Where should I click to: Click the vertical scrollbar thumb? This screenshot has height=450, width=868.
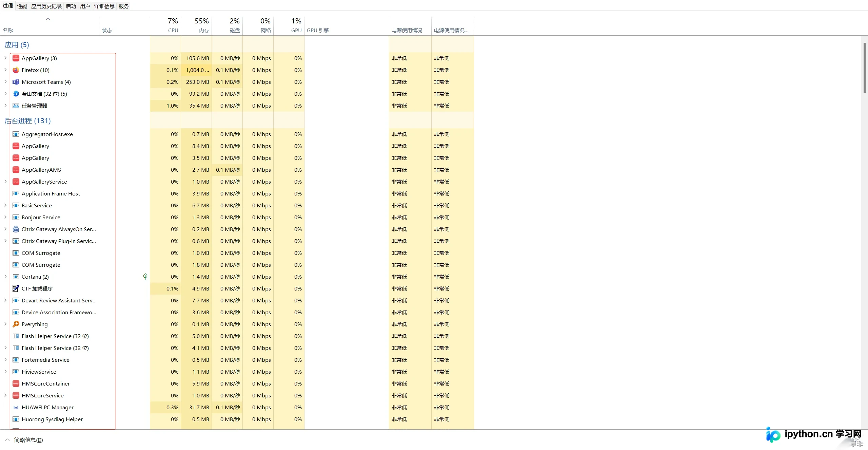coord(865,68)
